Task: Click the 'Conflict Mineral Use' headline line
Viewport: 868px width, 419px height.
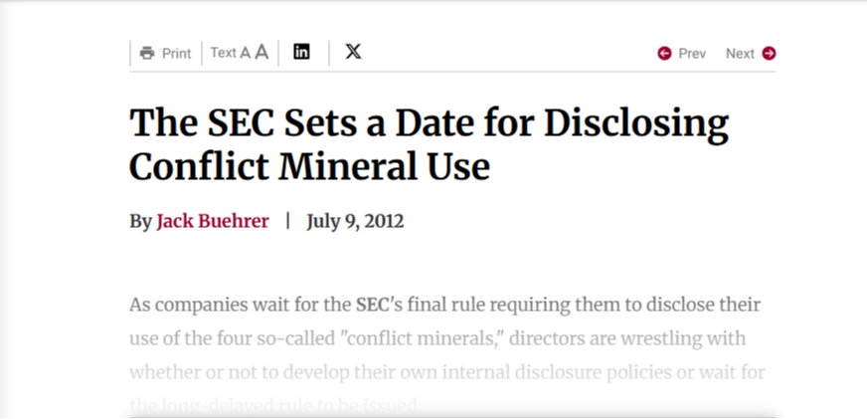Action: [x=310, y=166]
